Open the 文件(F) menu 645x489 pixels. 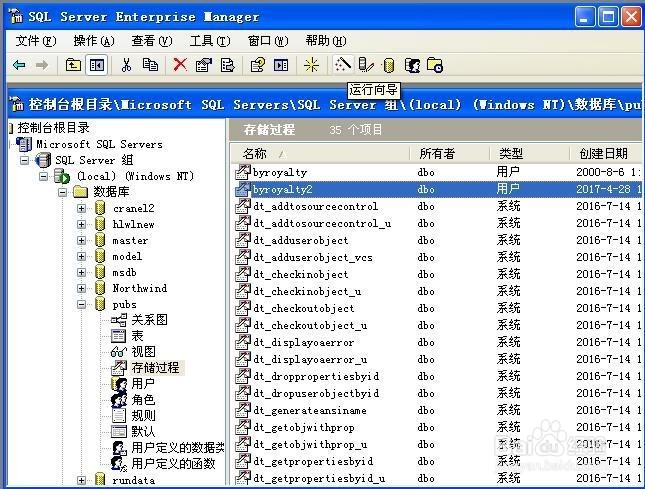pos(36,41)
